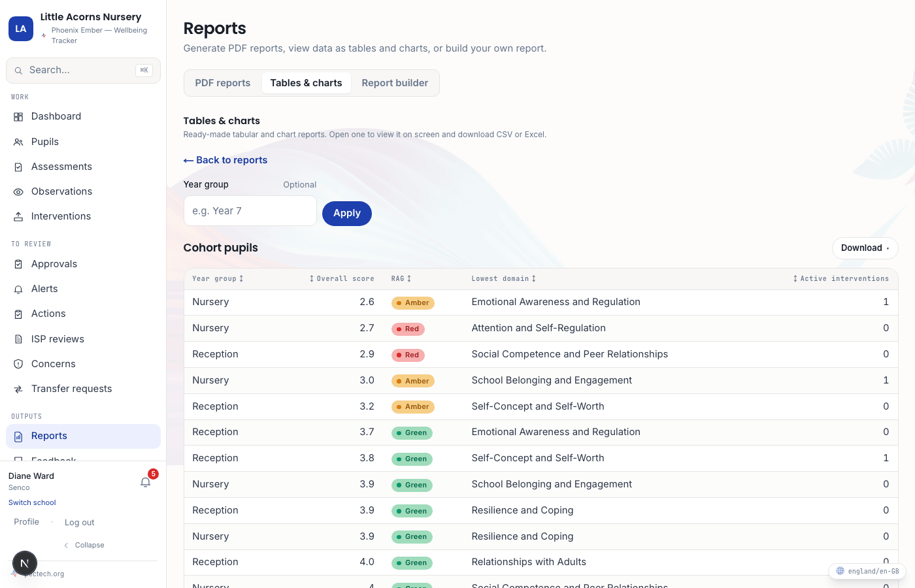This screenshot has width=915, height=588.
Task: Click overall score 3.2 cell
Action: 367,407
